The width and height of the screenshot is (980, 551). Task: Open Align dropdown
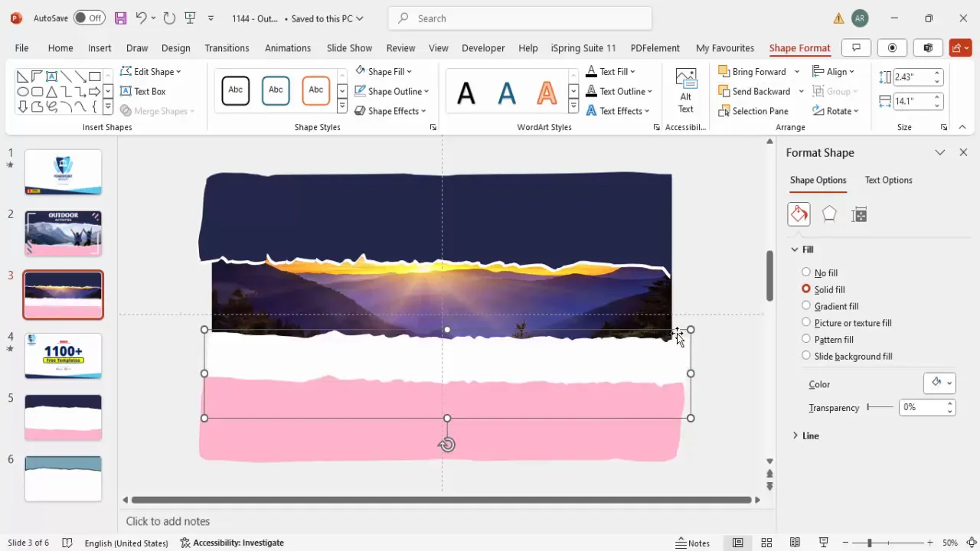point(834,71)
